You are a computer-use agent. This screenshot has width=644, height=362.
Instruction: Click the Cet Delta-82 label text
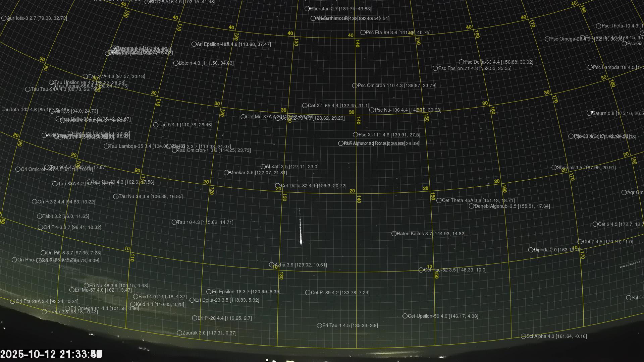click(x=313, y=186)
